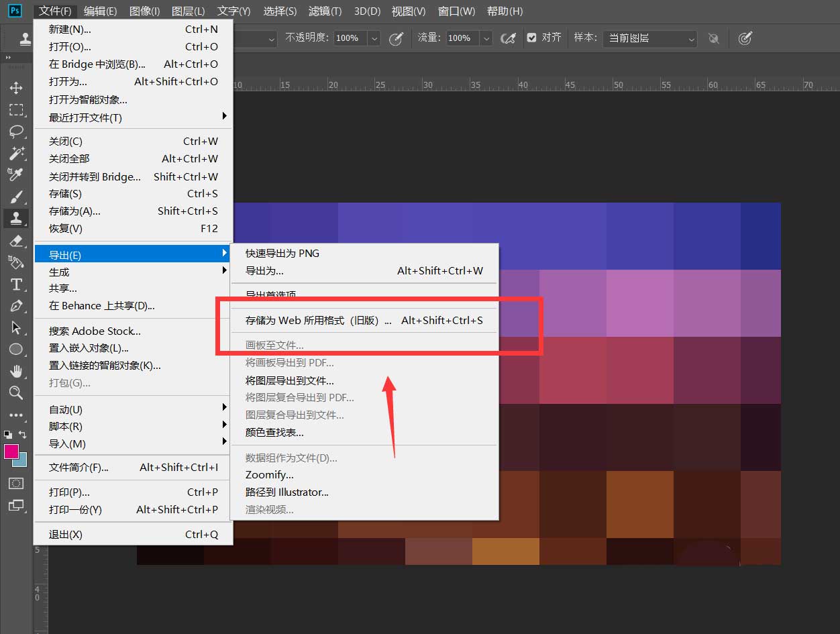Click the 不透明度 100% value field
This screenshot has height=634, width=840.
[x=350, y=38]
